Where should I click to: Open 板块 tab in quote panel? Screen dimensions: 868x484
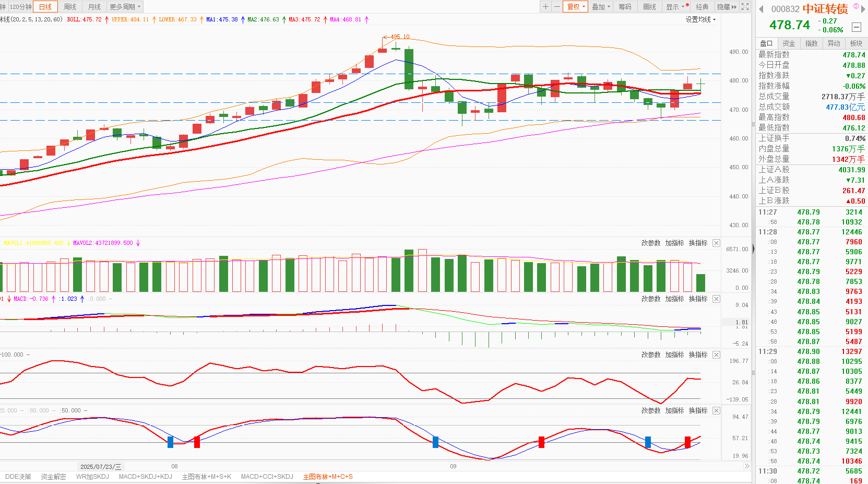click(x=856, y=43)
